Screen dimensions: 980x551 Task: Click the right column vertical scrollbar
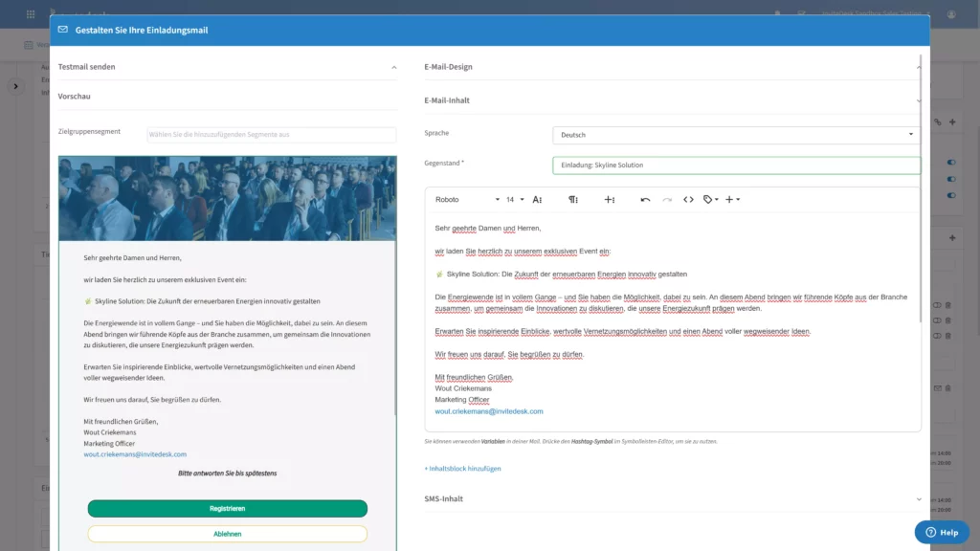point(920,190)
